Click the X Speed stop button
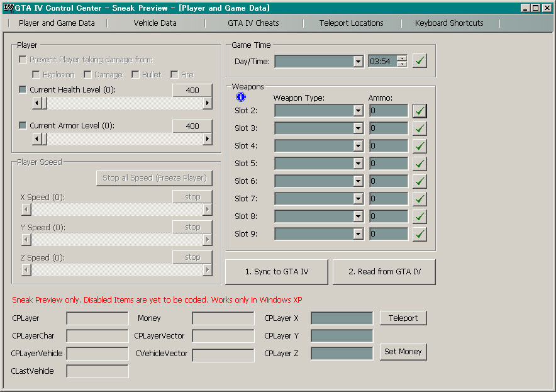 [192, 197]
